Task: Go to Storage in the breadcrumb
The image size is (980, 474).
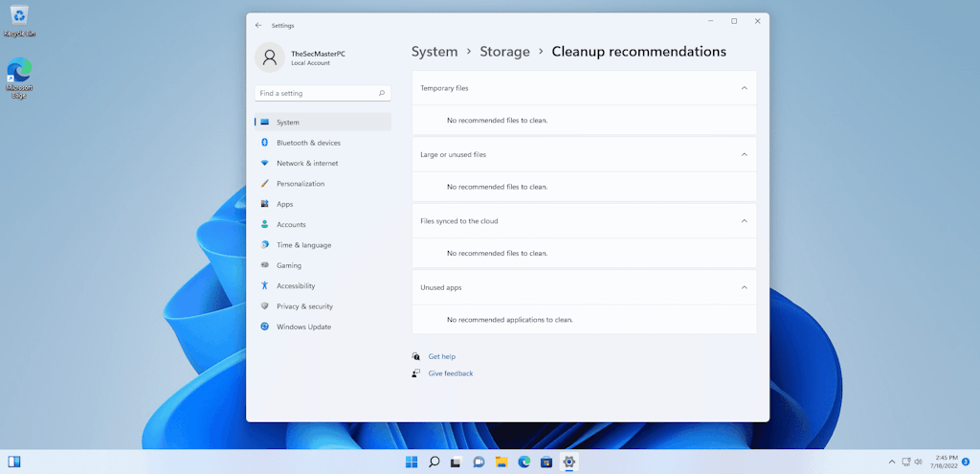Action: click(x=505, y=52)
